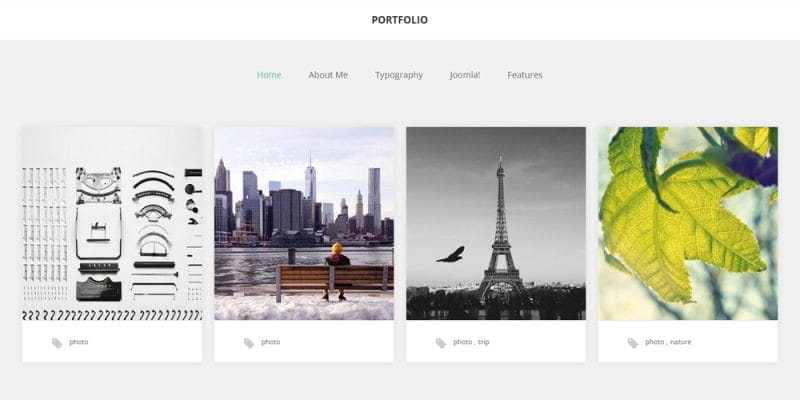Click the tag icon under the green leaf photo
The image size is (800, 400).
click(633, 343)
